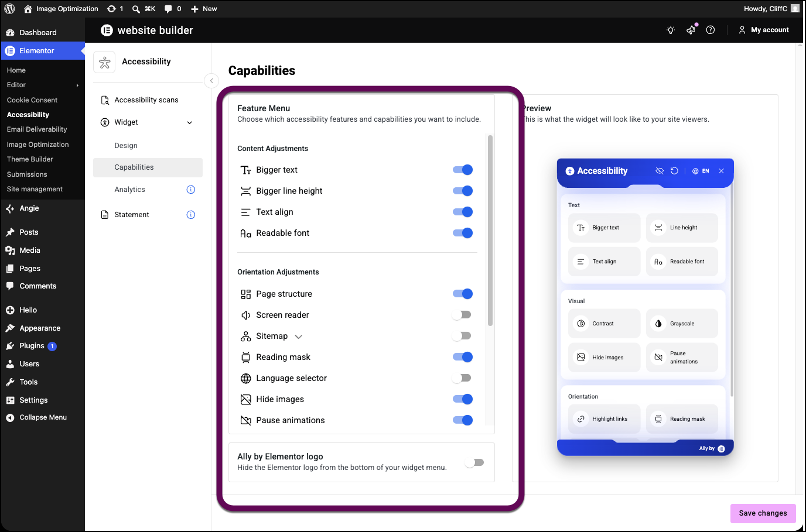The width and height of the screenshot is (806, 532).
Task: Collapse the Widget section chevron
Action: point(190,123)
